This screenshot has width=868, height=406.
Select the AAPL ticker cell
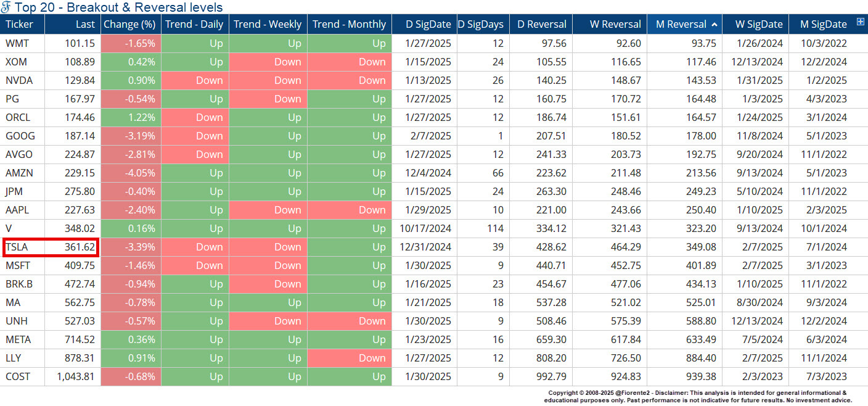22,210
